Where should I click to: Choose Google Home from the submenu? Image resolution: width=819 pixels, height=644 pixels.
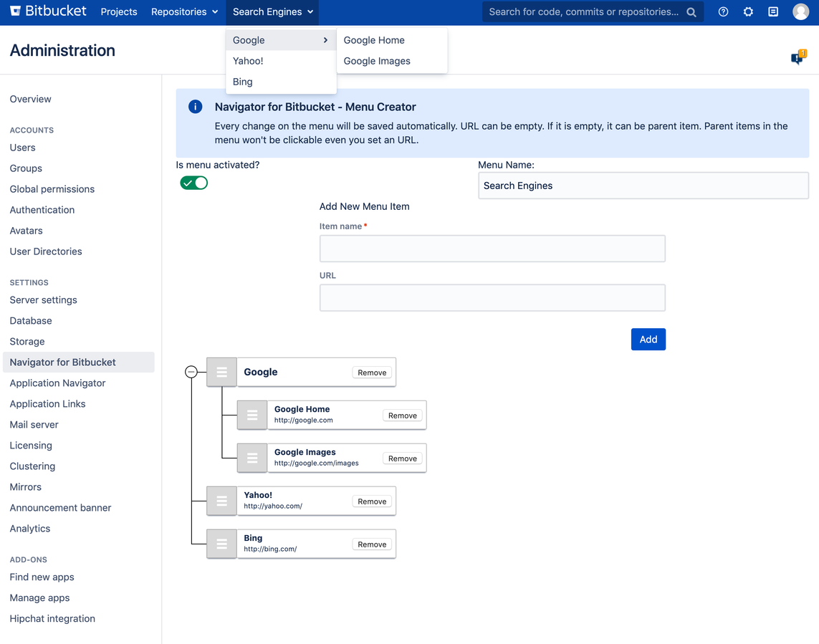[392, 40]
